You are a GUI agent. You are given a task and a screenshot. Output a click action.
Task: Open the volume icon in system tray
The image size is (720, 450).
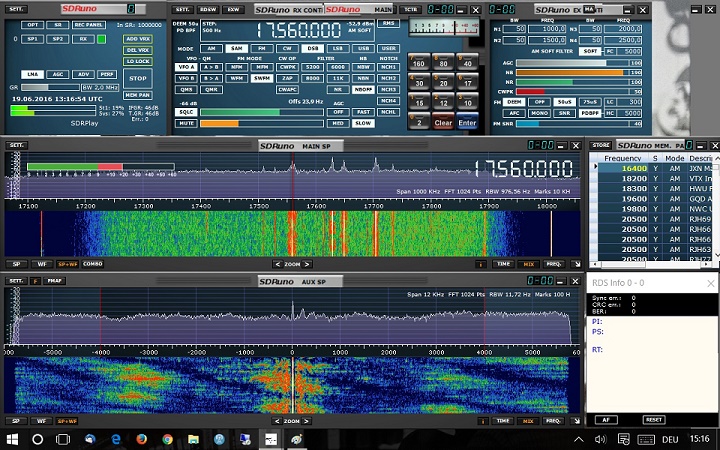(600, 439)
